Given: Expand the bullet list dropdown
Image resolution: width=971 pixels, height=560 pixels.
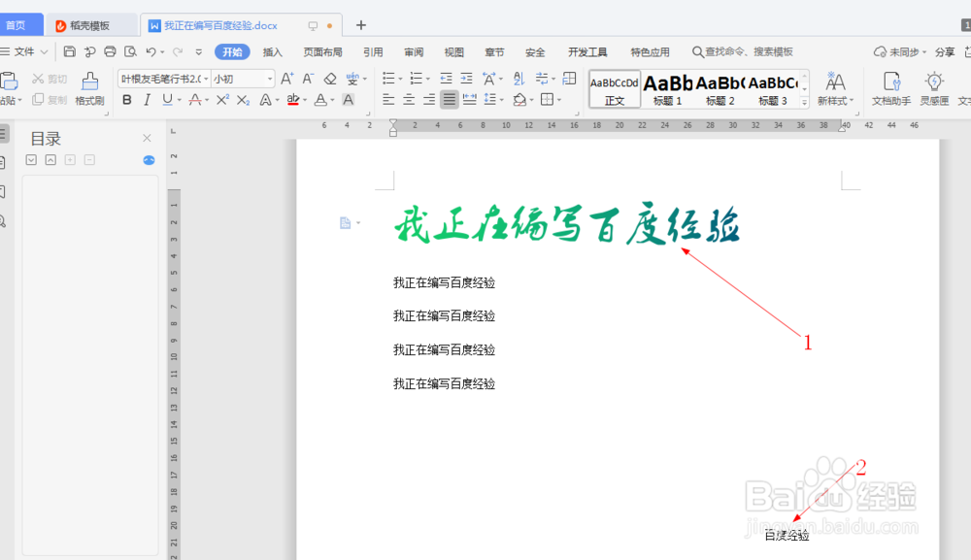Looking at the screenshot, I should point(400,80).
